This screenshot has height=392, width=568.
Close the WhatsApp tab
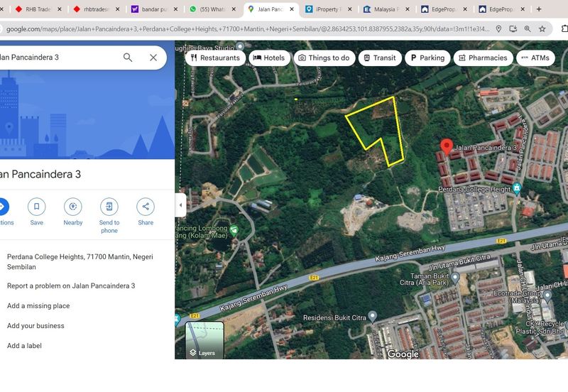pyautogui.click(x=234, y=9)
